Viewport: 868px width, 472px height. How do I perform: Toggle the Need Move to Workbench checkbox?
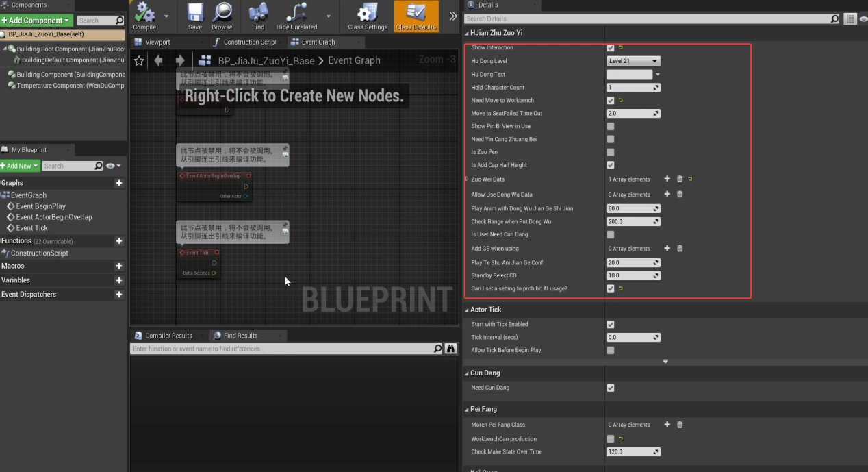click(x=611, y=101)
